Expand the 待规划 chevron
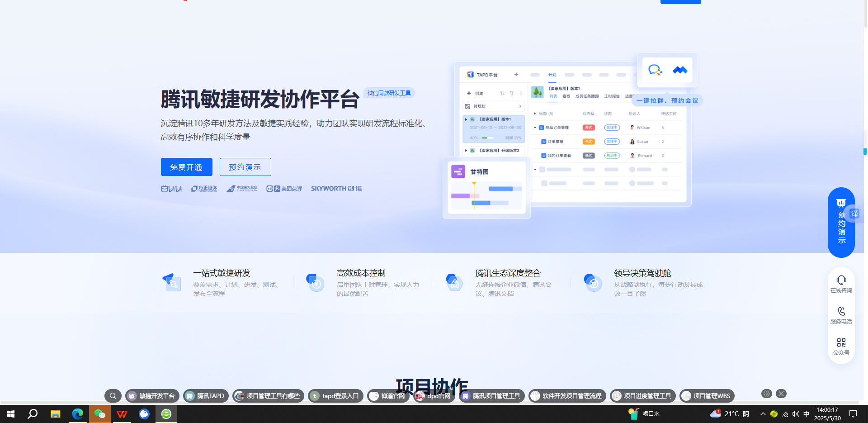Screen dimensions: 868x423 coord(520,106)
